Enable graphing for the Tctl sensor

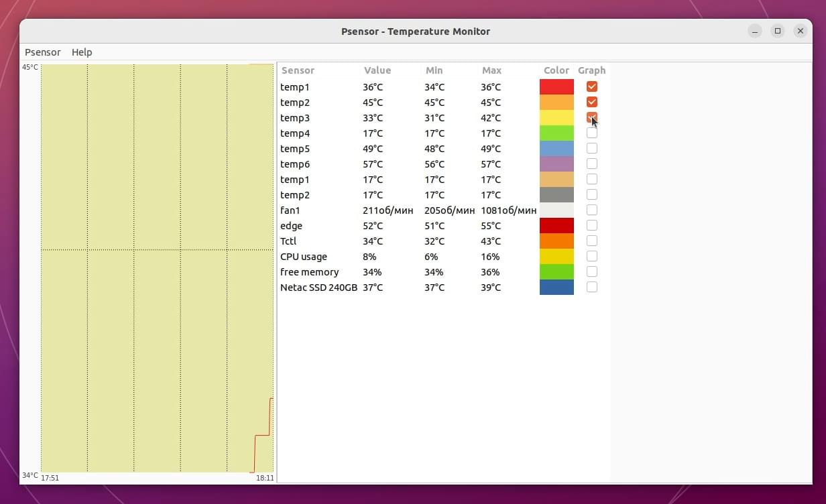click(x=592, y=241)
